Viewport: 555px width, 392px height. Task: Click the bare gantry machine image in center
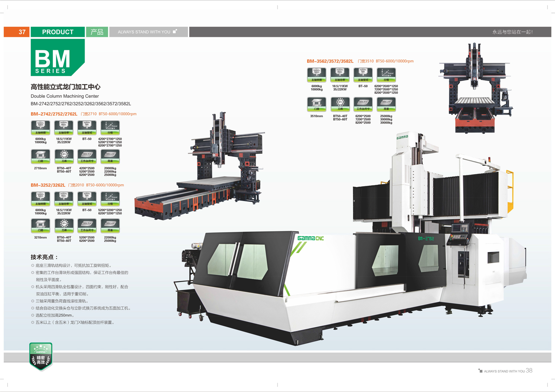(200, 166)
